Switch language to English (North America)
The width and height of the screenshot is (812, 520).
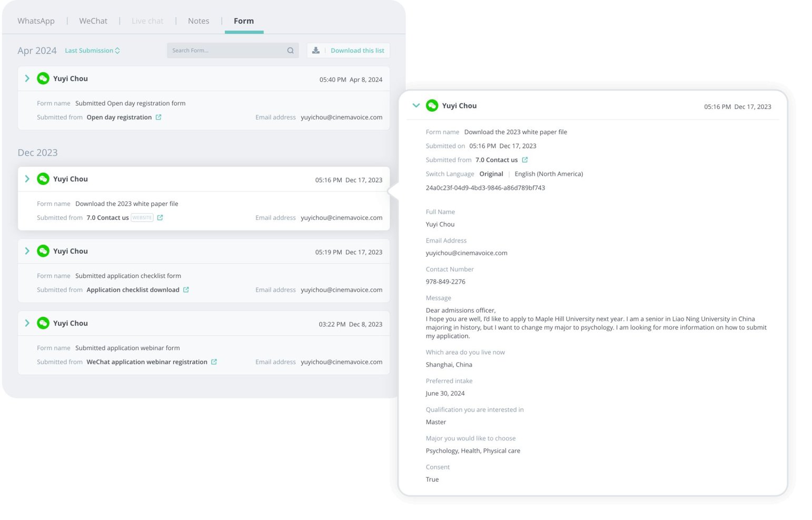(549, 174)
